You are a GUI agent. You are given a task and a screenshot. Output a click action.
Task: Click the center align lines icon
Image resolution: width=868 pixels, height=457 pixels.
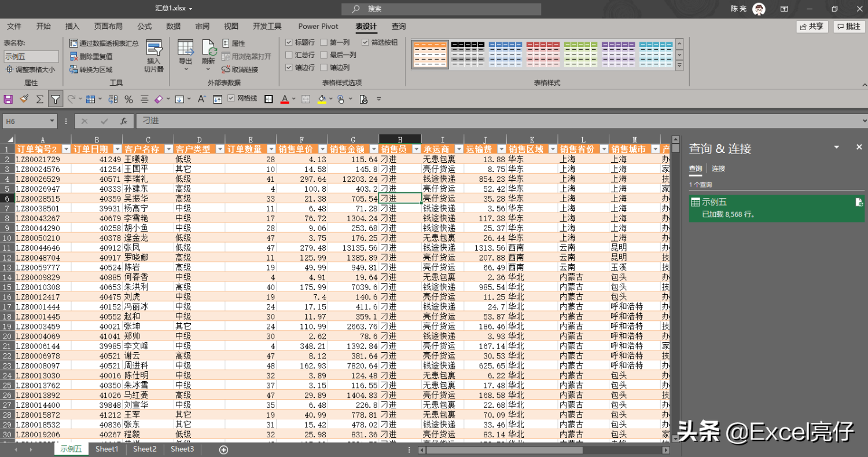(x=145, y=99)
